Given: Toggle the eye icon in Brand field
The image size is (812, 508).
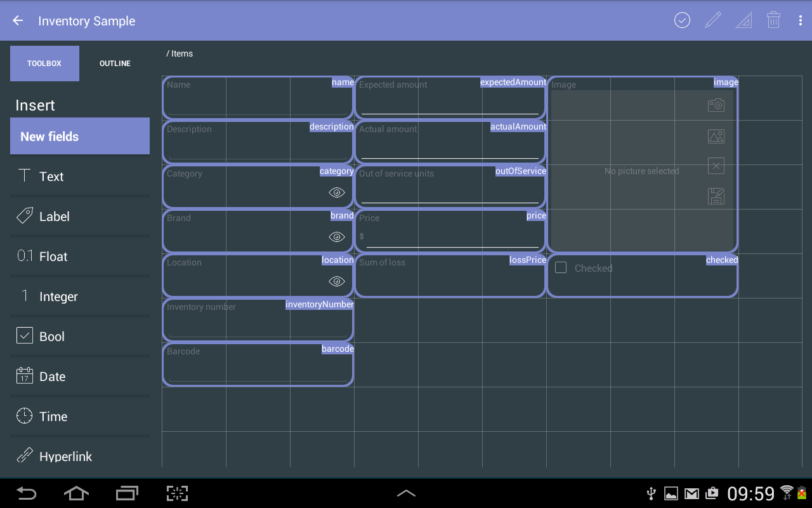Looking at the screenshot, I should (337, 237).
